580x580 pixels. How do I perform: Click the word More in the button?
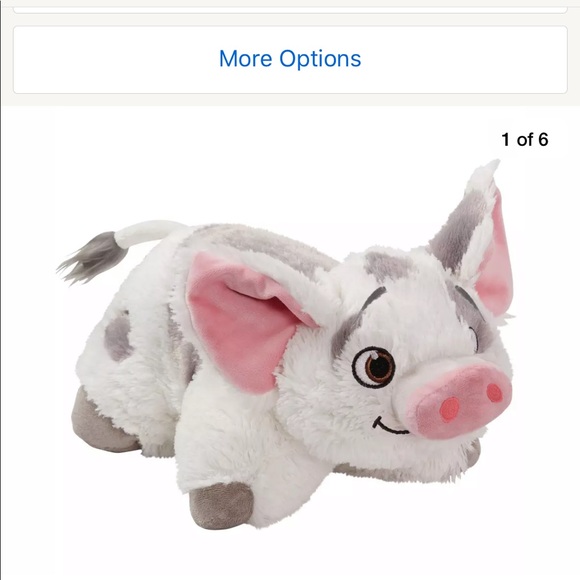[245, 59]
